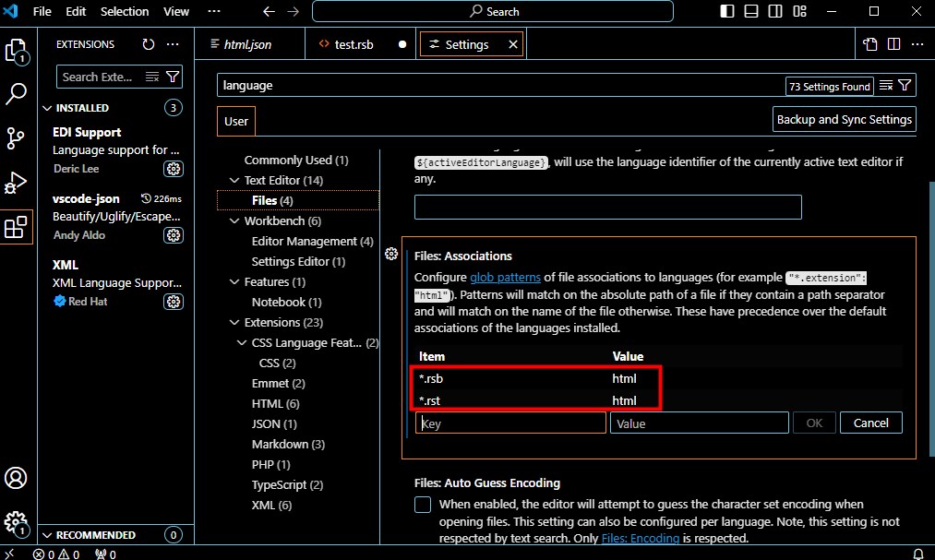The width and height of the screenshot is (935, 560).
Task: Select the User settings scope tab
Action: [x=236, y=122]
